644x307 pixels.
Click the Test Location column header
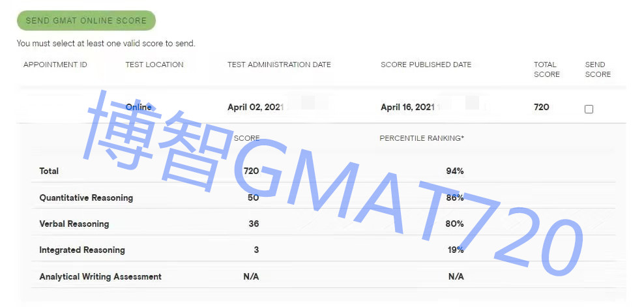pyautogui.click(x=154, y=65)
